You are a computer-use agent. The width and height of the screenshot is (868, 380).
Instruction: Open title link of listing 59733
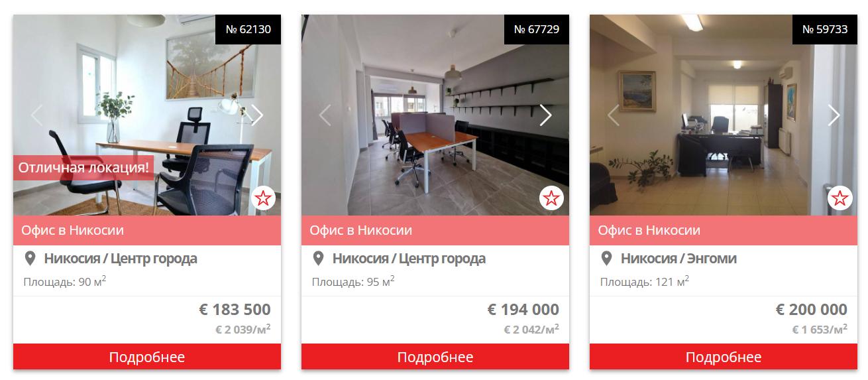point(649,230)
